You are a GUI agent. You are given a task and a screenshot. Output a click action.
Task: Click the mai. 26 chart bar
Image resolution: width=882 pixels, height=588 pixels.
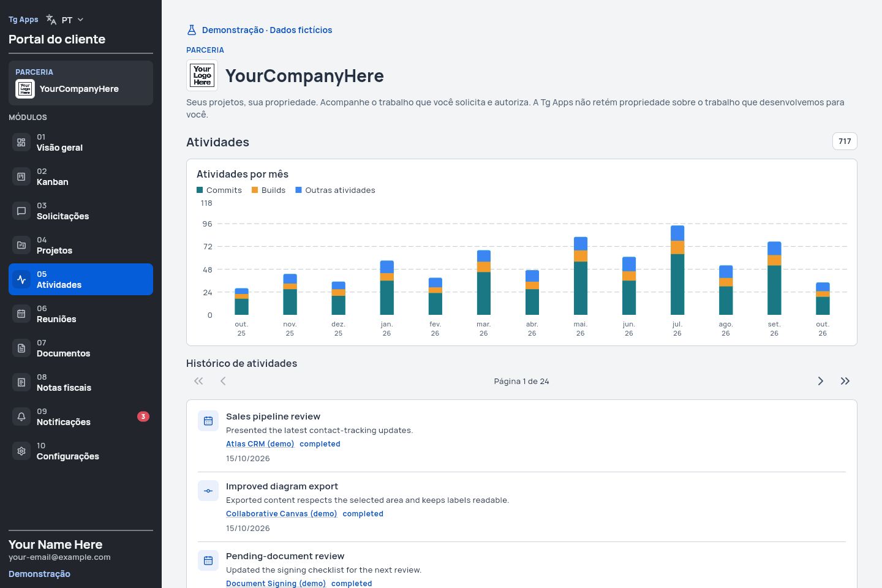[581, 276]
